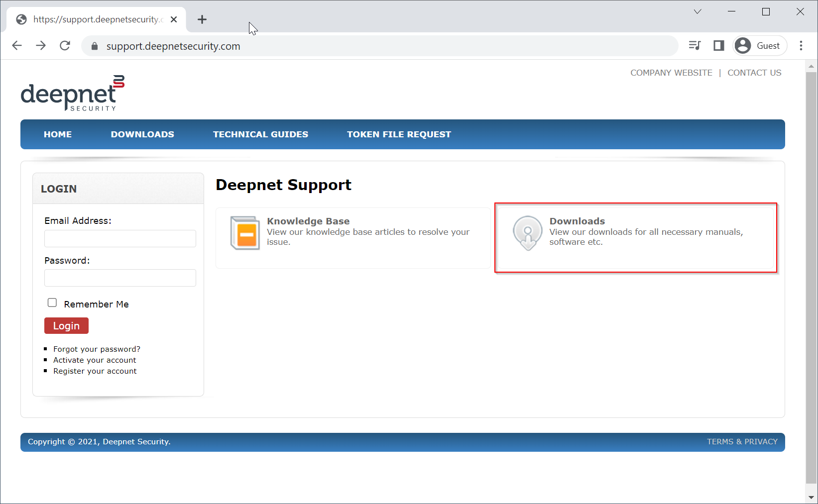
Task: Open the Guest profile menu
Action: click(760, 46)
